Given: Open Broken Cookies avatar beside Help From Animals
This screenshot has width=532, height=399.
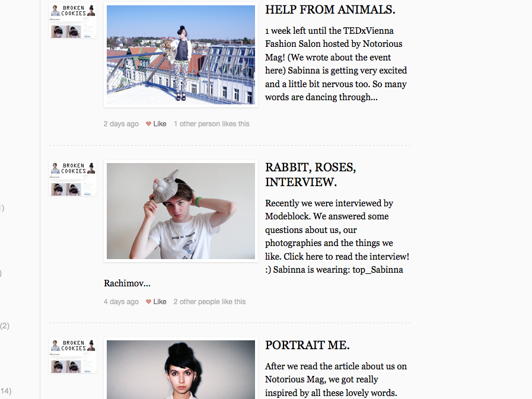Looking at the screenshot, I should pos(73,21).
